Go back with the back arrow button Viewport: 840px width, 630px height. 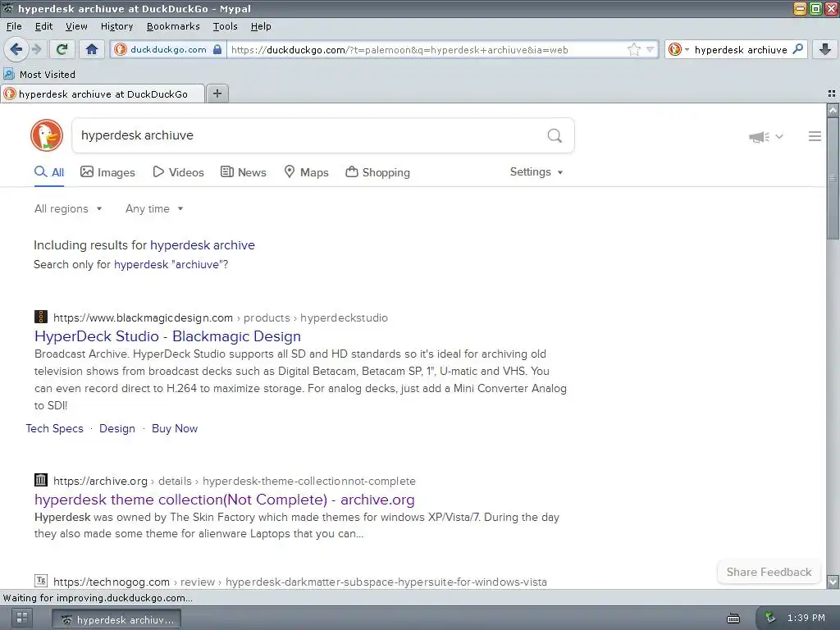(16, 49)
